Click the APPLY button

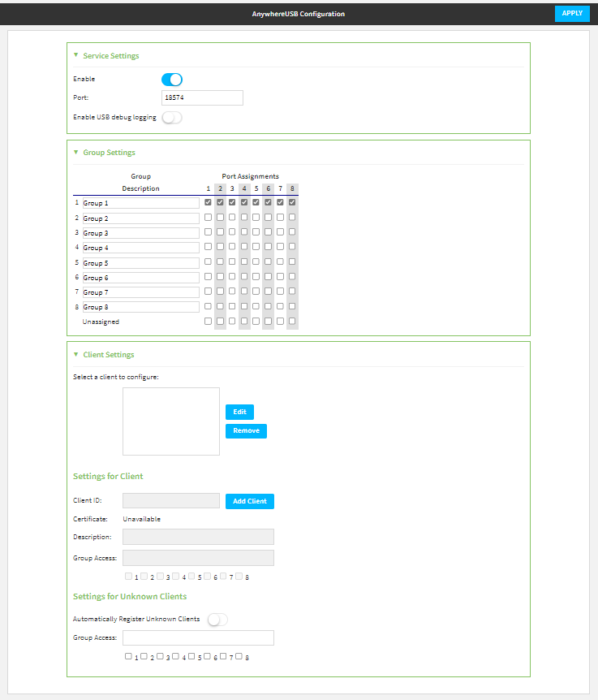572,13
